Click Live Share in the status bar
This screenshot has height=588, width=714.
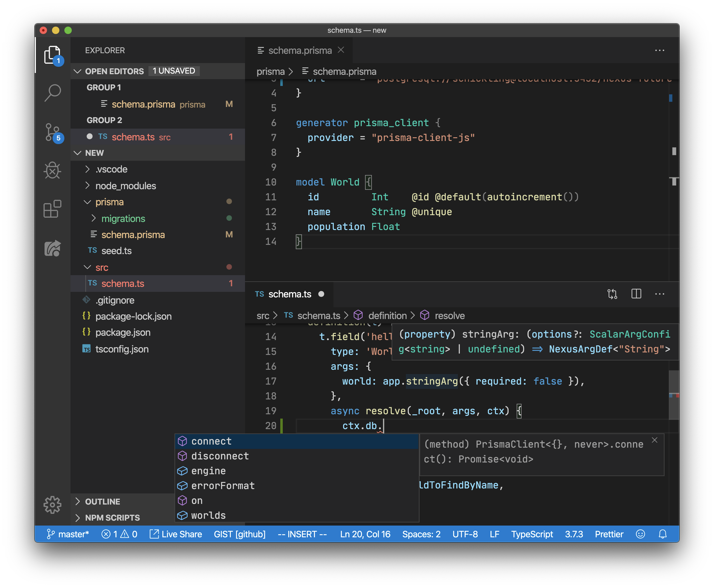pyautogui.click(x=176, y=534)
